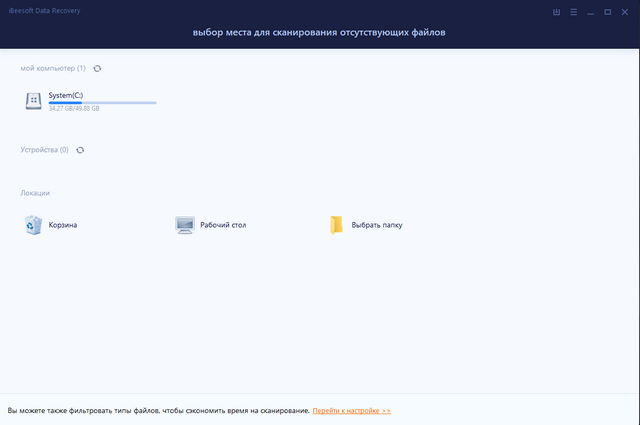
Task: Open the Перейти к настройке link
Action: coord(351,411)
